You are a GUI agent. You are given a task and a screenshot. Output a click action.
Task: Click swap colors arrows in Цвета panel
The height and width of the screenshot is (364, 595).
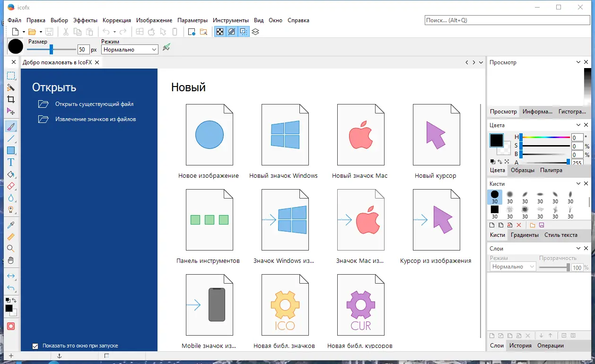[x=499, y=162]
